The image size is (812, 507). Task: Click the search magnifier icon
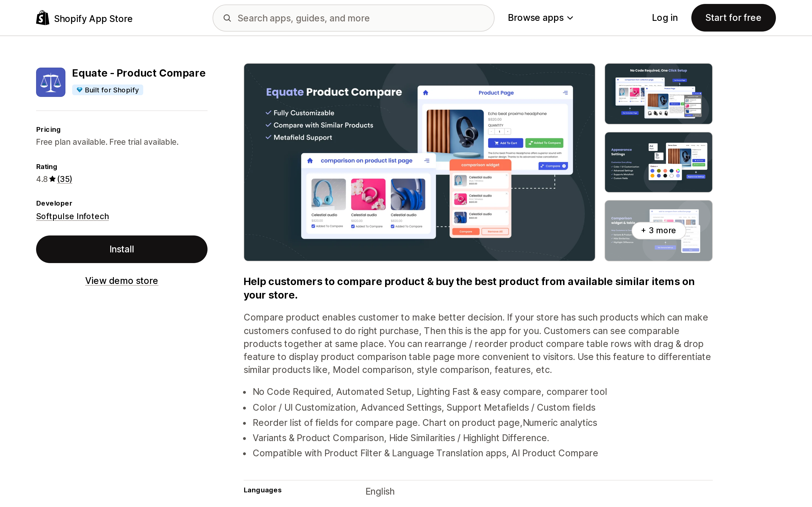coord(227,18)
